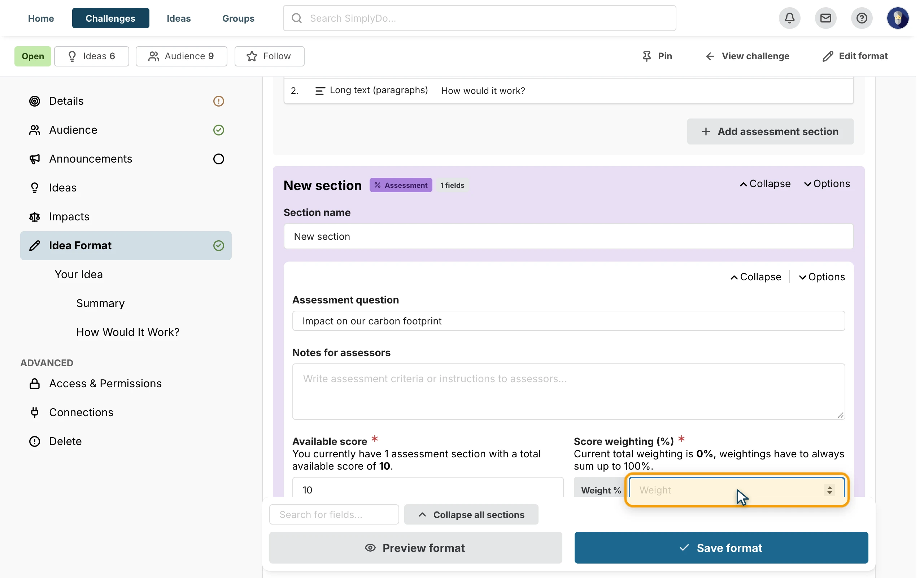Image resolution: width=924 pixels, height=578 pixels.
Task: Go back to View challenge
Action: pyautogui.click(x=747, y=56)
